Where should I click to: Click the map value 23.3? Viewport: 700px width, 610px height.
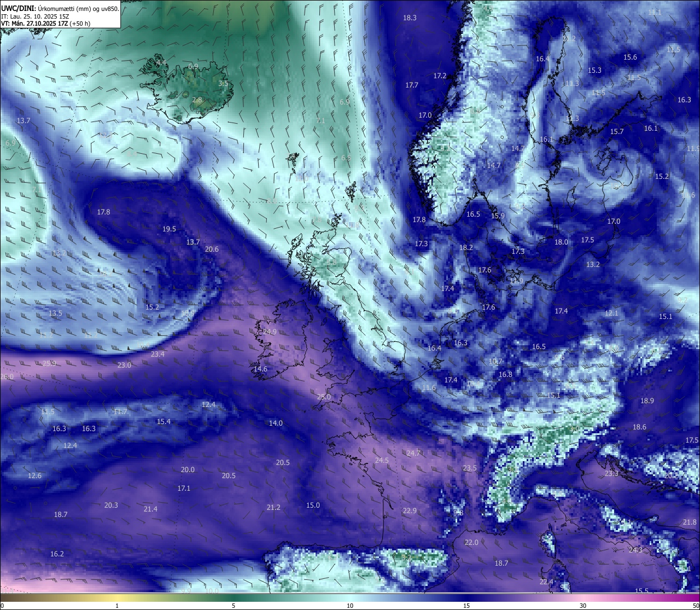[x=611, y=474]
